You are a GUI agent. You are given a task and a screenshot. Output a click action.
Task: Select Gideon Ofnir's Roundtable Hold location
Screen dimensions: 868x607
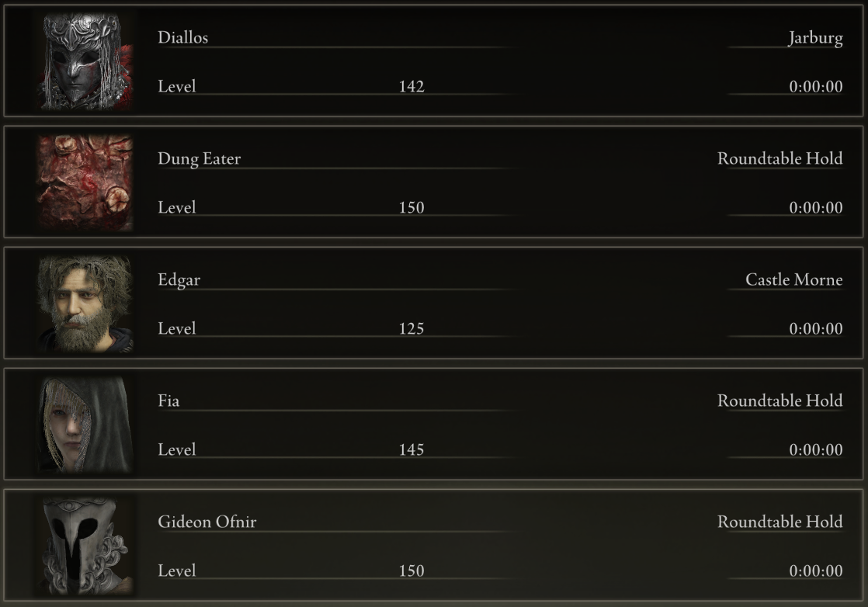coord(780,522)
